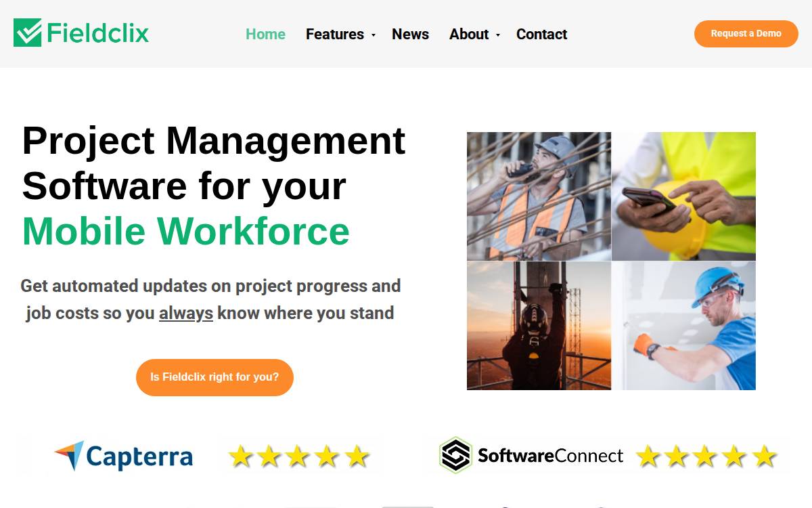The height and width of the screenshot is (508, 812).
Task: Click the last star next to SoftwareConnect
Action: (x=765, y=457)
